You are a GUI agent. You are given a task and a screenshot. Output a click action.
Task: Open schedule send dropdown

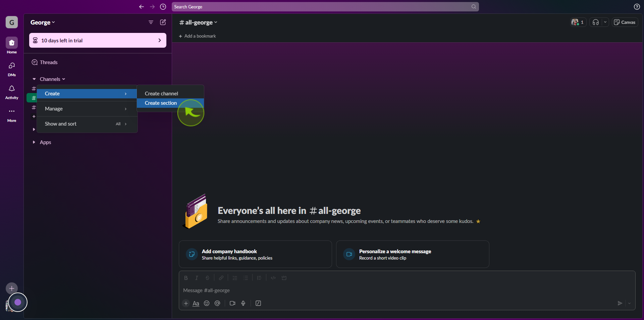click(630, 303)
